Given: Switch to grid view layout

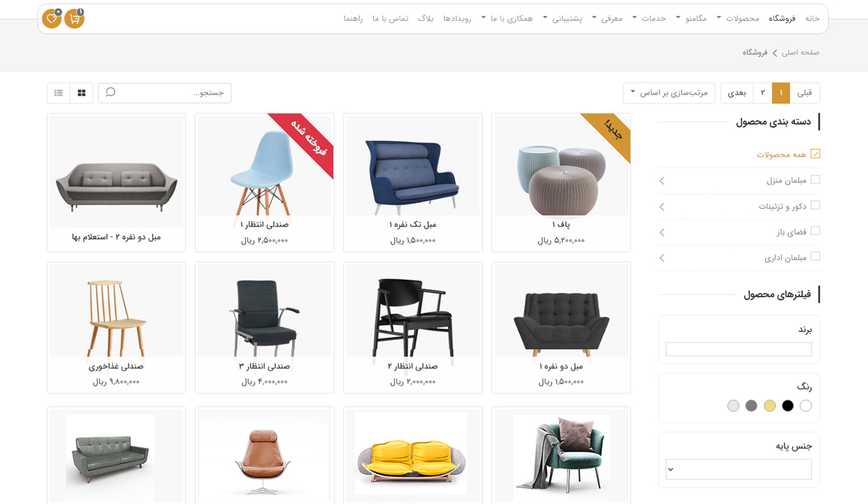Looking at the screenshot, I should 82,93.
